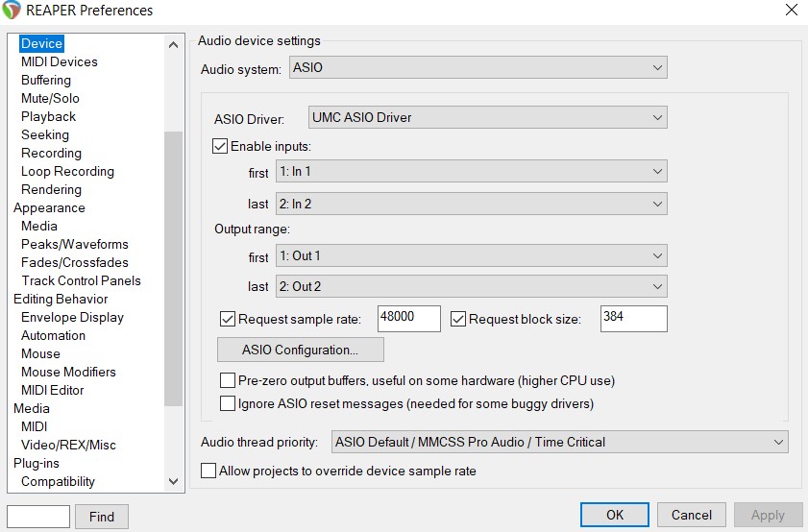Toggle Request block size checkbox
Viewport: 808px width, 532px height.
click(458, 319)
